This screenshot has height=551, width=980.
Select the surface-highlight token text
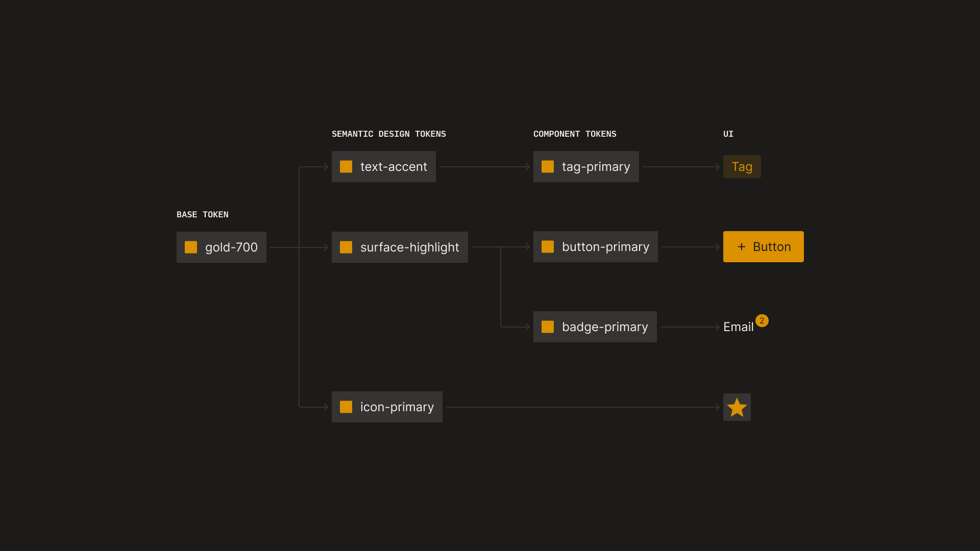coord(409,247)
